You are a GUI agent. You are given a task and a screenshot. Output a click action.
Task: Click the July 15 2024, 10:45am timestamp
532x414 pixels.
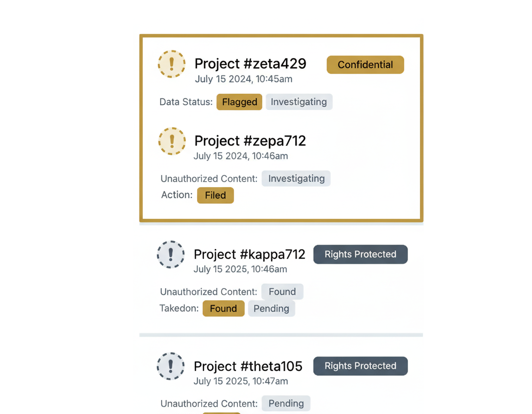click(243, 79)
